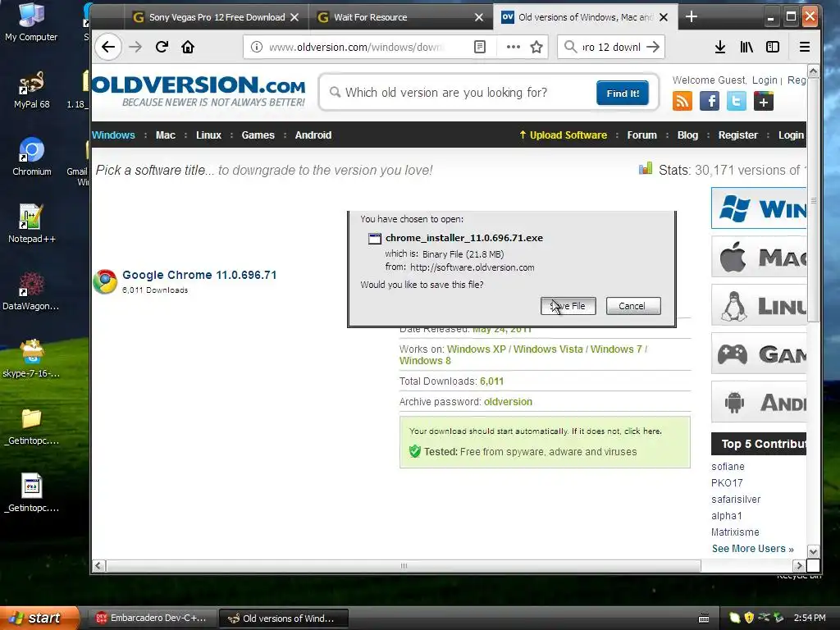Click See More Users link
The image size is (840, 630).
pyautogui.click(x=752, y=549)
